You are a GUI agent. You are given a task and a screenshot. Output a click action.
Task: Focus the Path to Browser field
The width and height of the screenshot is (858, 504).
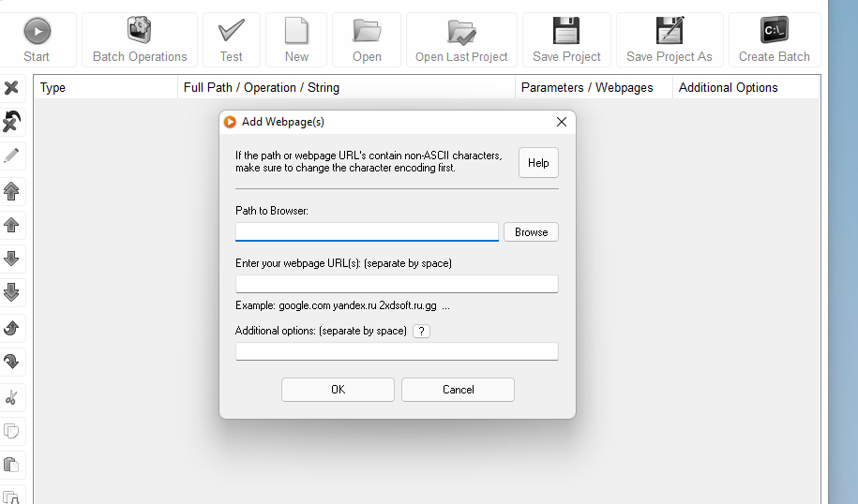pyautogui.click(x=367, y=231)
